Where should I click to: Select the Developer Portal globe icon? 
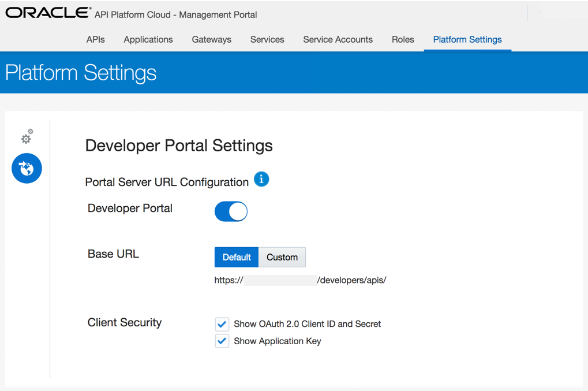click(27, 168)
